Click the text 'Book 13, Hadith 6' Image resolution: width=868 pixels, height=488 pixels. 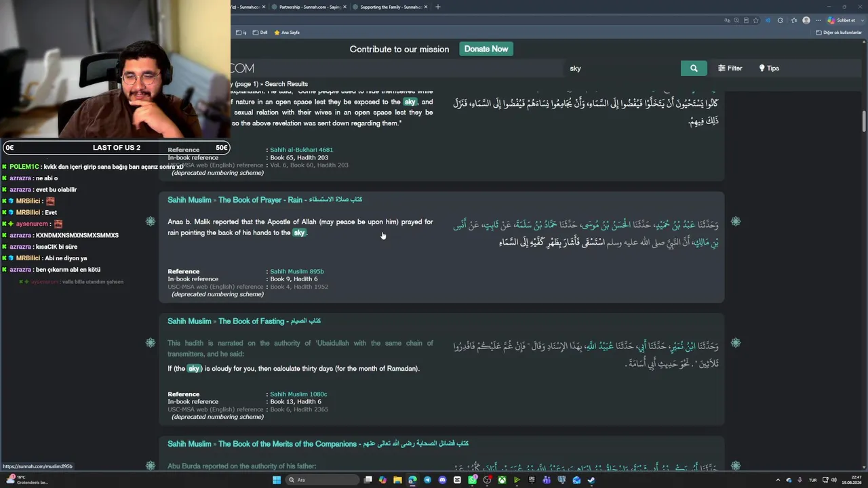(296, 402)
